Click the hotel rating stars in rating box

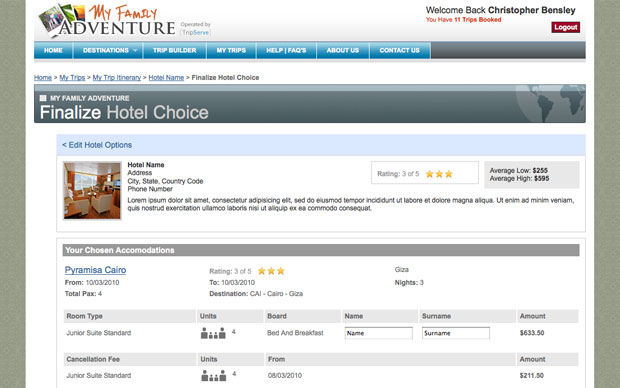coord(439,174)
